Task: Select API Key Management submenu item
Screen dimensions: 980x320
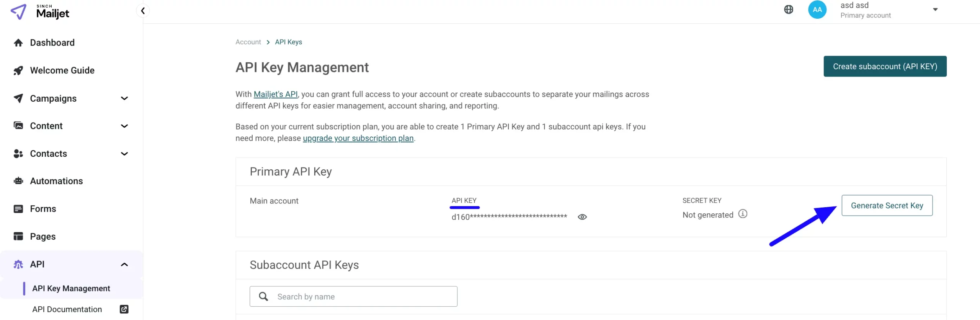Action: coord(71,289)
